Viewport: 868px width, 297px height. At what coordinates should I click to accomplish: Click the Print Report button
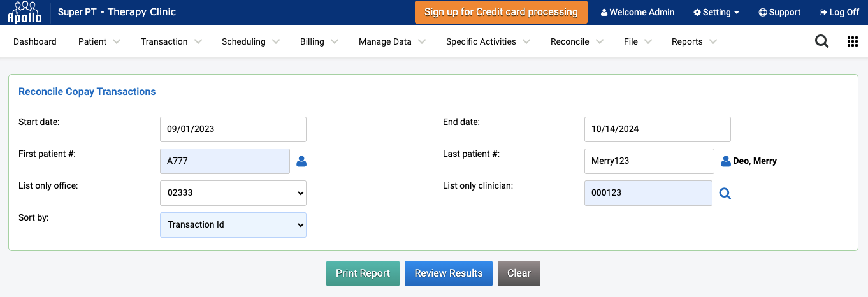[x=363, y=273]
